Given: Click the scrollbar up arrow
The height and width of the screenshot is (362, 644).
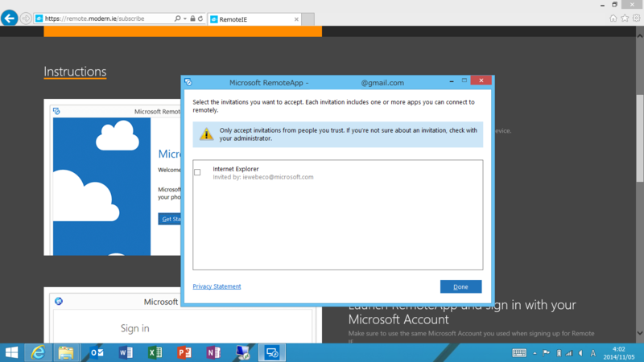Looking at the screenshot, I should [640, 36].
